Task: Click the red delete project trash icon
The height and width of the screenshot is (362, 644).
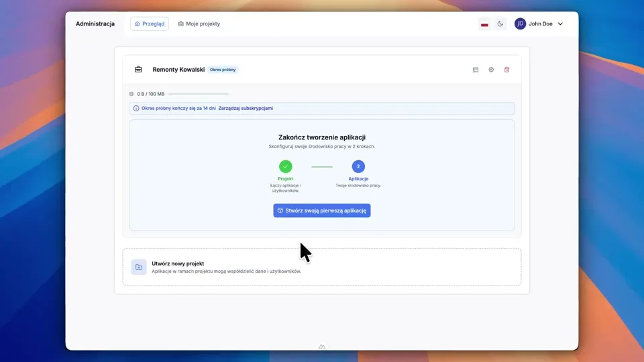Action: [507, 70]
